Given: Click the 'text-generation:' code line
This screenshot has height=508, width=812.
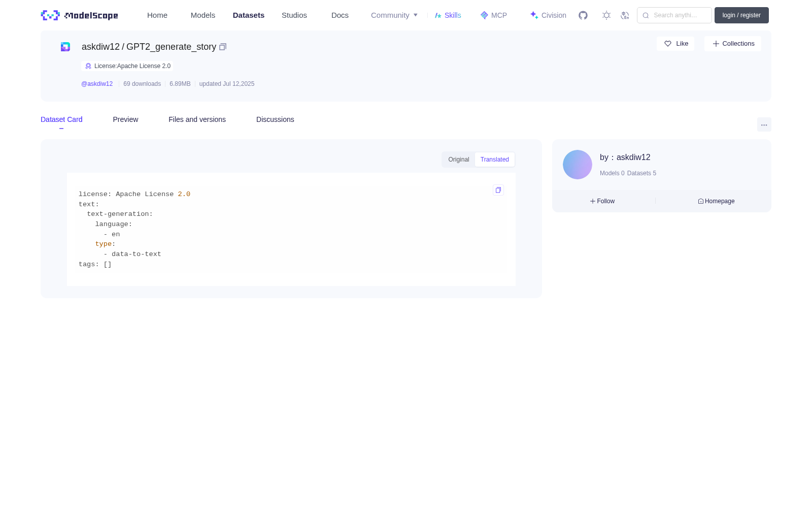Looking at the screenshot, I should 120,214.
